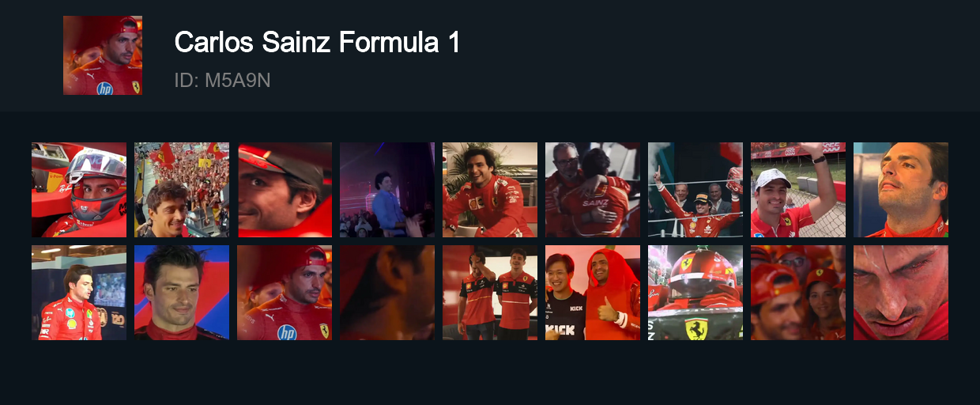Open podium thumbnail with finger pointing up
980x405 pixels.
click(x=695, y=190)
